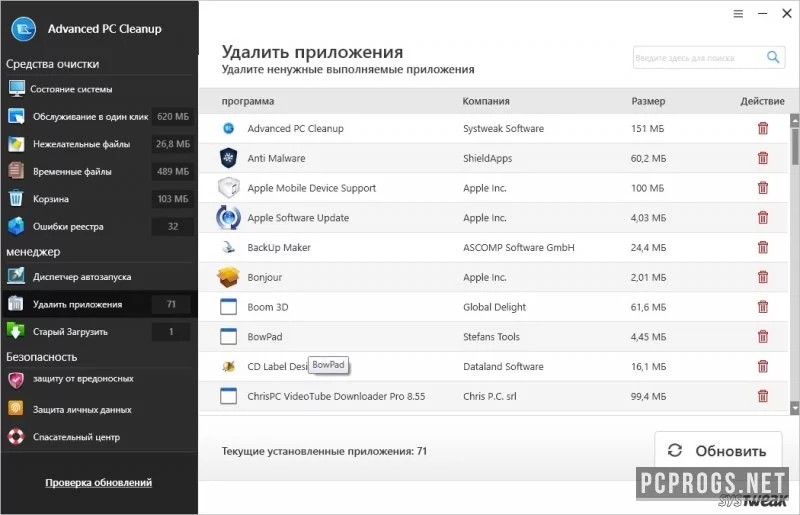The height and width of the screenshot is (515, 800).
Task: Click the Действие column header
Action: [x=762, y=101]
